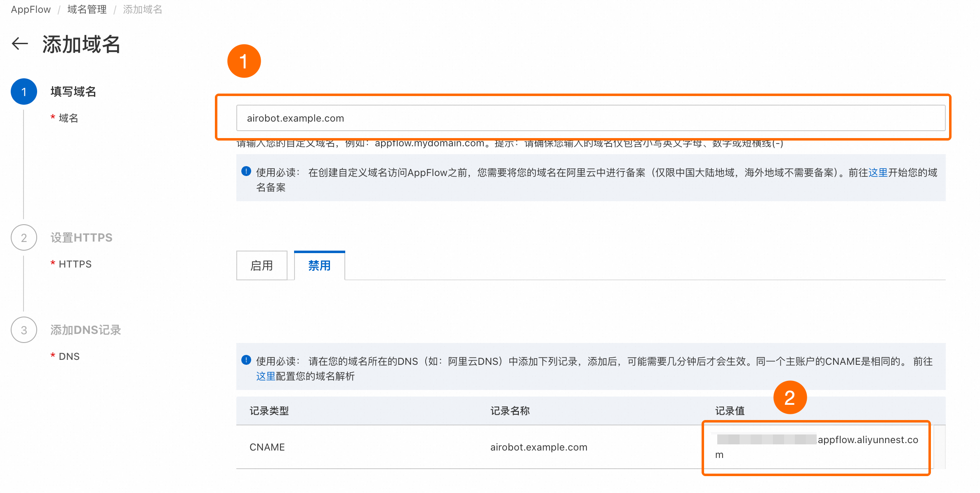Click 添加域名 page heading

click(81, 44)
